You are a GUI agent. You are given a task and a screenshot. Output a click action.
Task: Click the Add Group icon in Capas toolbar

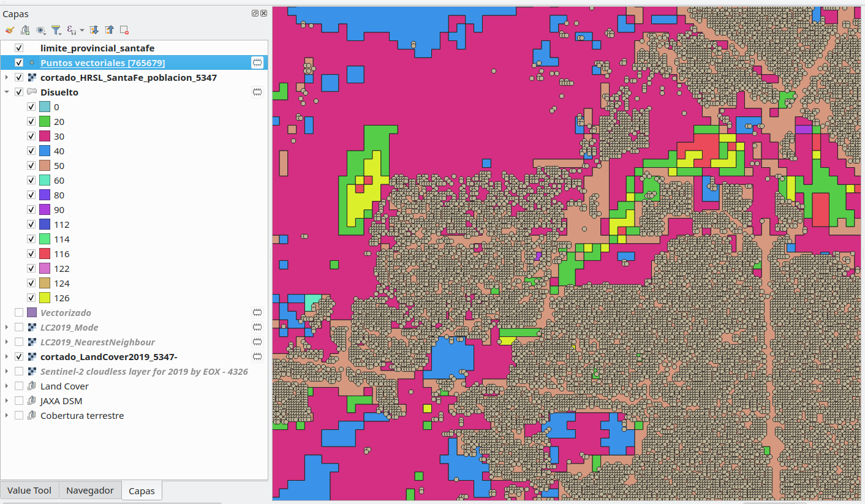(25, 29)
